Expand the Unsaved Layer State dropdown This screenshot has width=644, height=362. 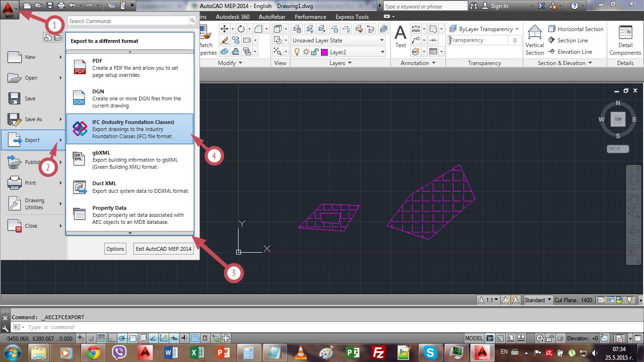pyautogui.click(x=339, y=41)
